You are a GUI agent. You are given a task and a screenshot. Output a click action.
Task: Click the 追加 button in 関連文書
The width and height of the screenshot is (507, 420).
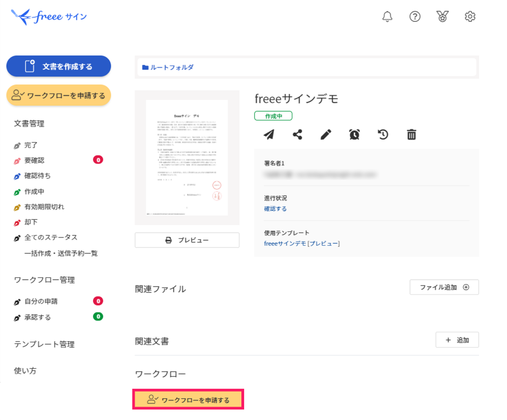(x=457, y=340)
